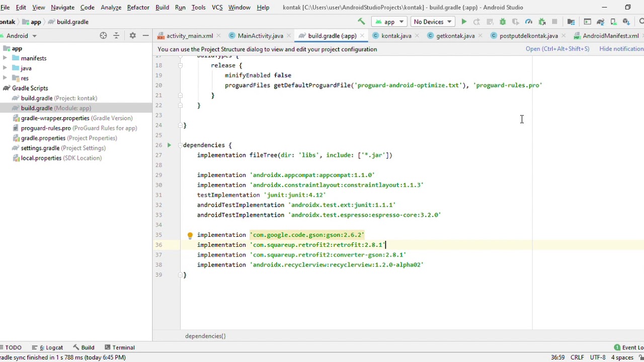Click UTF-8 encoding in status bar
644x362 pixels.
click(598, 357)
